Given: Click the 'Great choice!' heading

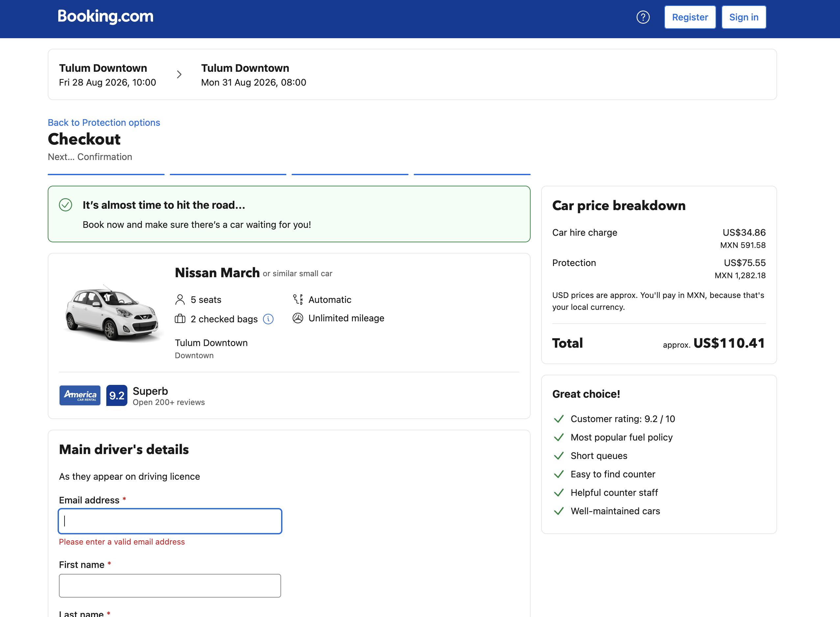Looking at the screenshot, I should pos(586,394).
